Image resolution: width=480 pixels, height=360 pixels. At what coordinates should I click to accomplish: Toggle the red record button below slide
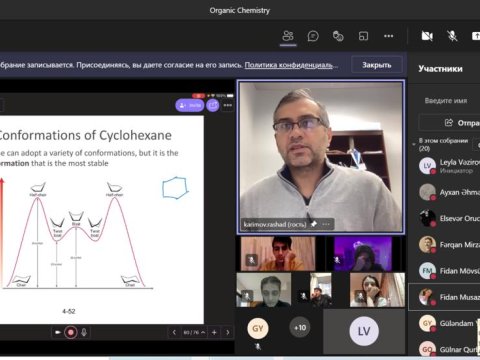[x=71, y=332]
